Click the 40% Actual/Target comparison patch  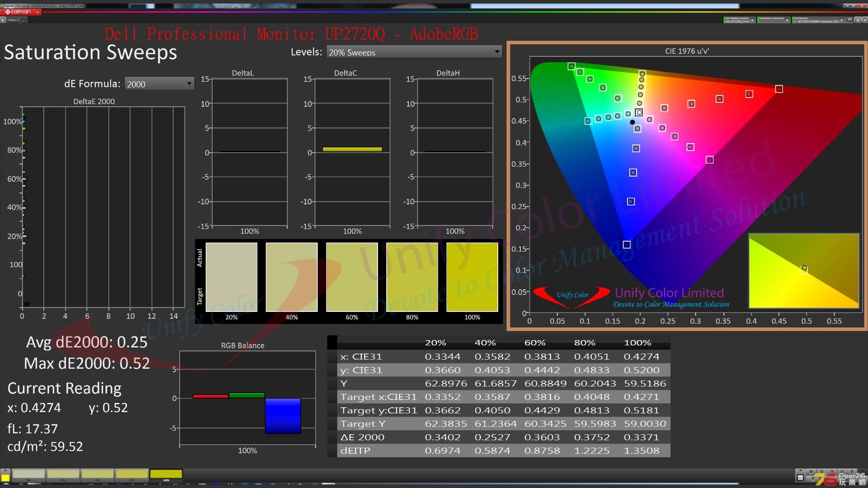(292, 277)
